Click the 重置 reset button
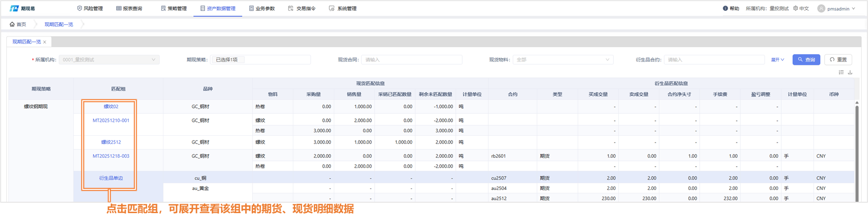The height and width of the screenshot is (221, 868). pyautogui.click(x=838, y=60)
